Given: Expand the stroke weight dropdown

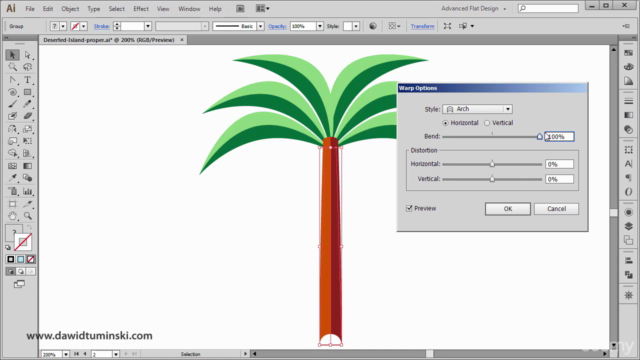Looking at the screenshot, I should pyautogui.click(x=148, y=26).
